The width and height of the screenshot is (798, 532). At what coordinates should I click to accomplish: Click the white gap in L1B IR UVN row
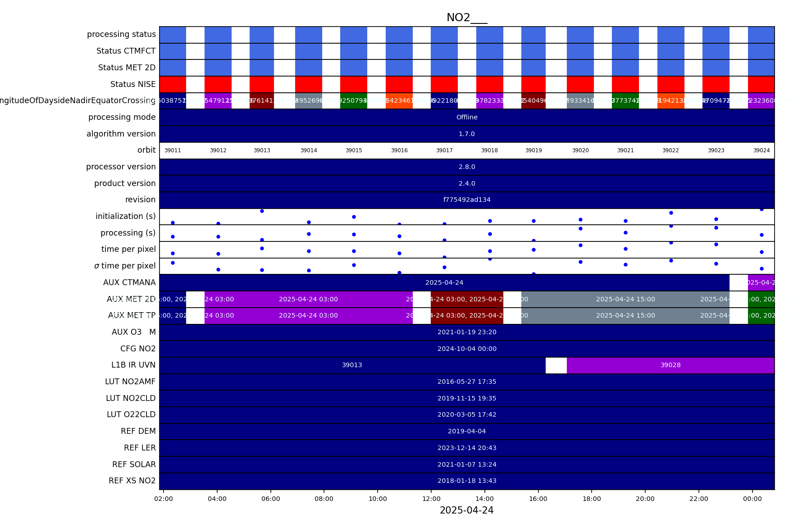point(556,365)
